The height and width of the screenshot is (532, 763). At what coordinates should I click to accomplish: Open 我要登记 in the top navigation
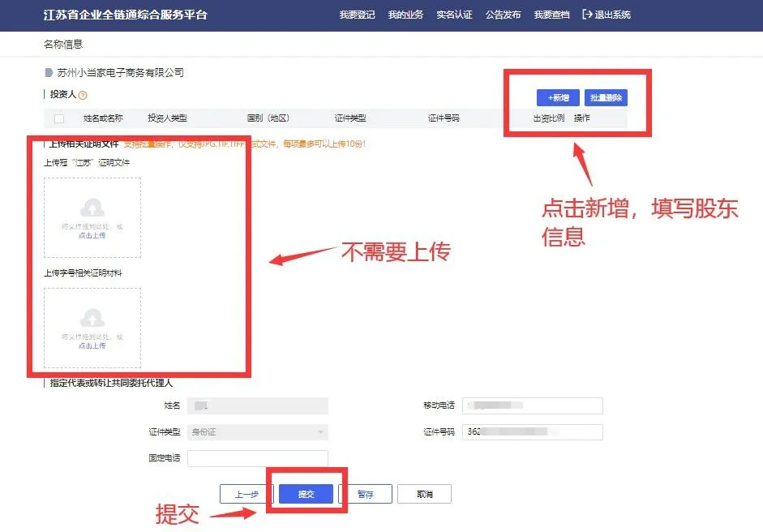pyautogui.click(x=357, y=15)
